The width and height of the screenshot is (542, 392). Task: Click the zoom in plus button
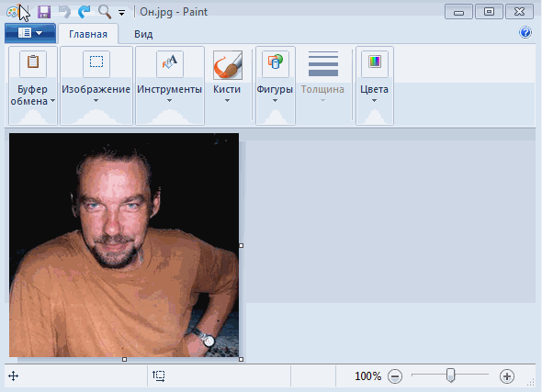(x=507, y=376)
